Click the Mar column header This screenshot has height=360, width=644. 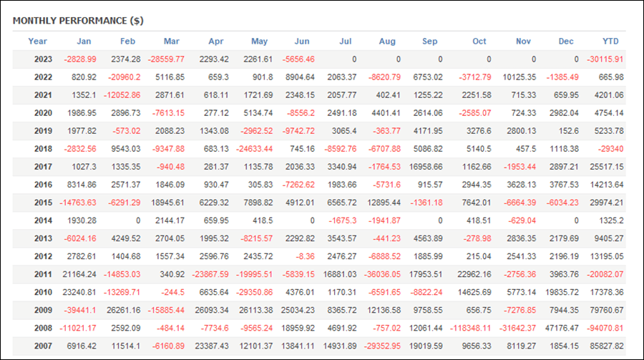pyautogui.click(x=172, y=41)
